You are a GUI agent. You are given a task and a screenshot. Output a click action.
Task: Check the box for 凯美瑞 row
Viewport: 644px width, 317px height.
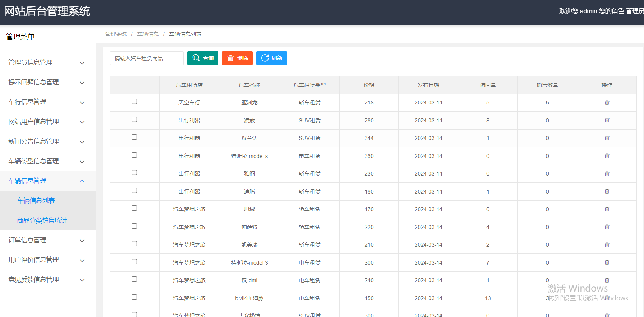coord(134,244)
